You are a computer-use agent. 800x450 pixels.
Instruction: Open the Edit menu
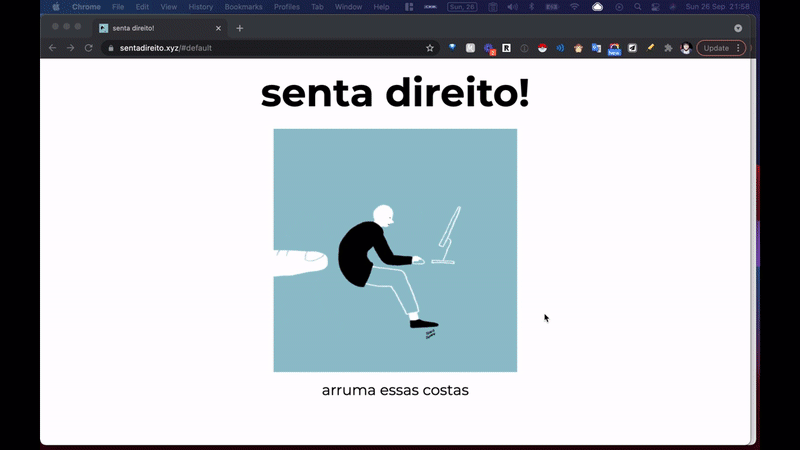(142, 7)
